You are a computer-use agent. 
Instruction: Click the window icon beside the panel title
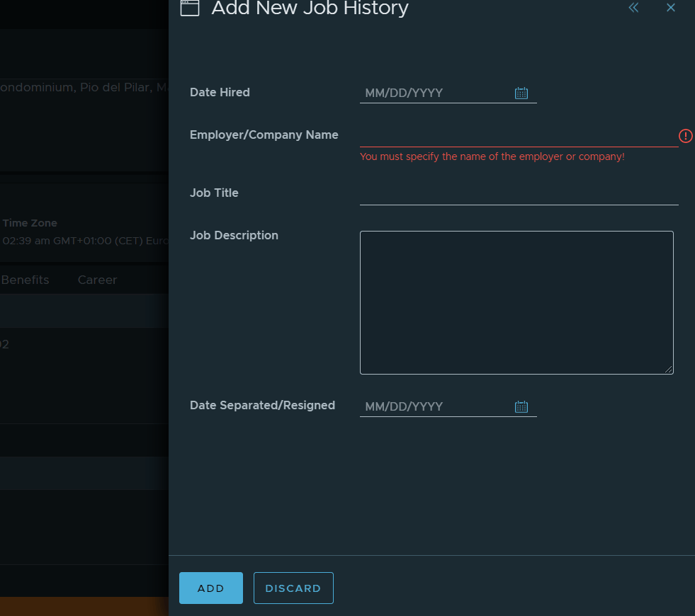tap(190, 8)
